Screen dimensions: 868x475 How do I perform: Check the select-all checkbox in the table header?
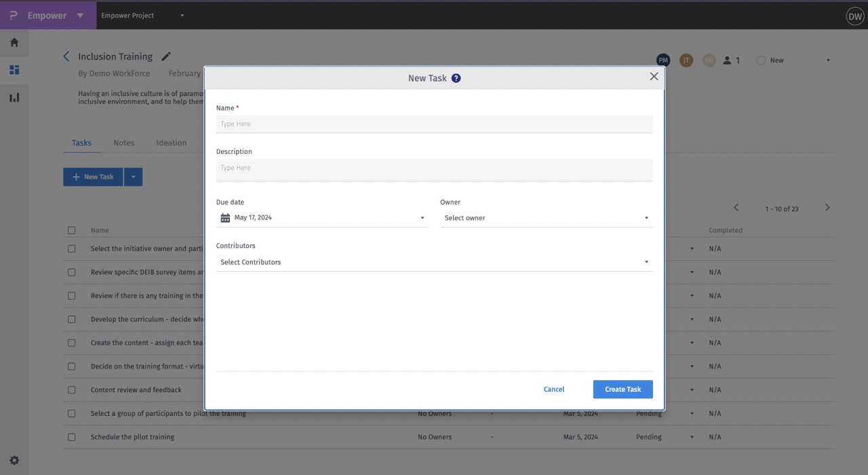pyautogui.click(x=71, y=230)
